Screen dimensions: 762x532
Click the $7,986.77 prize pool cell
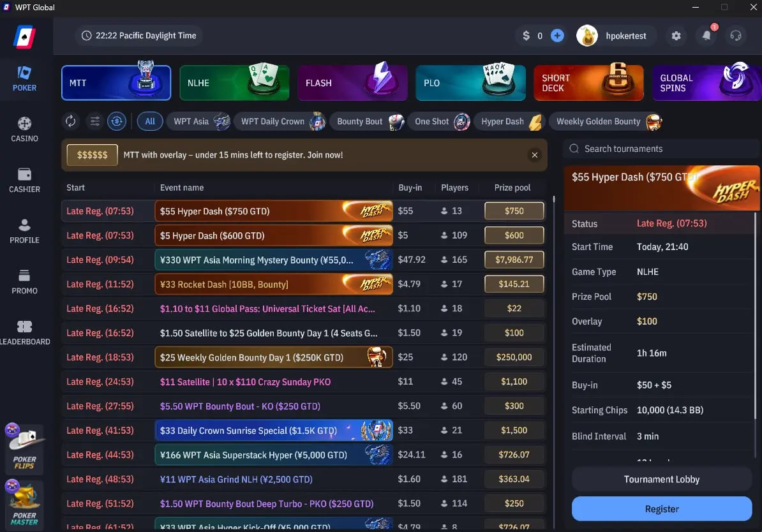click(514, 260)
